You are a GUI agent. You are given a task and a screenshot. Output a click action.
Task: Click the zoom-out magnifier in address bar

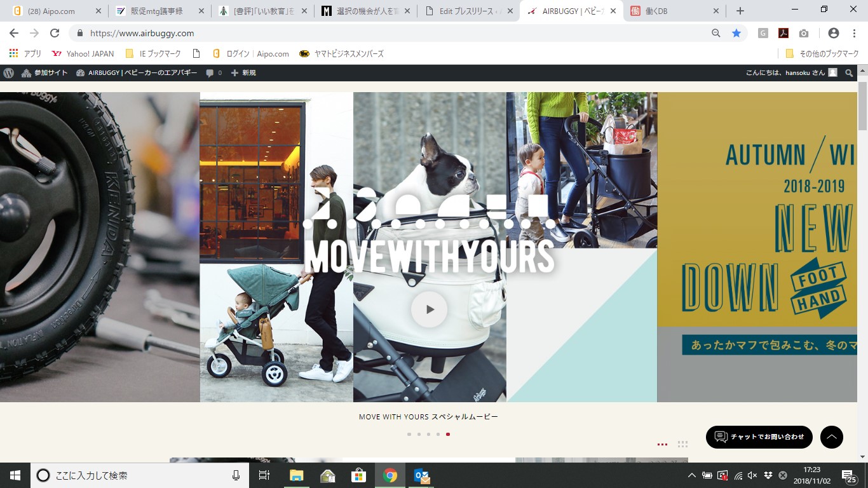[716, 33]
